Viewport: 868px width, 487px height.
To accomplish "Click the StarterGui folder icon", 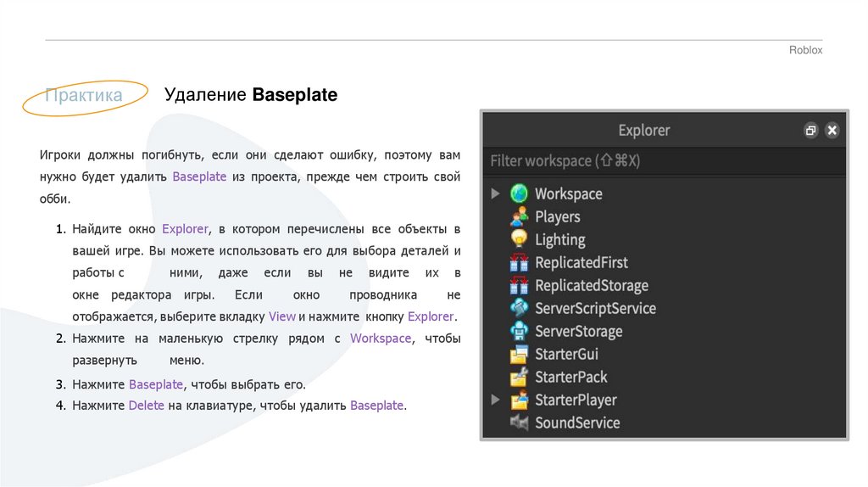I will point(519,354).
